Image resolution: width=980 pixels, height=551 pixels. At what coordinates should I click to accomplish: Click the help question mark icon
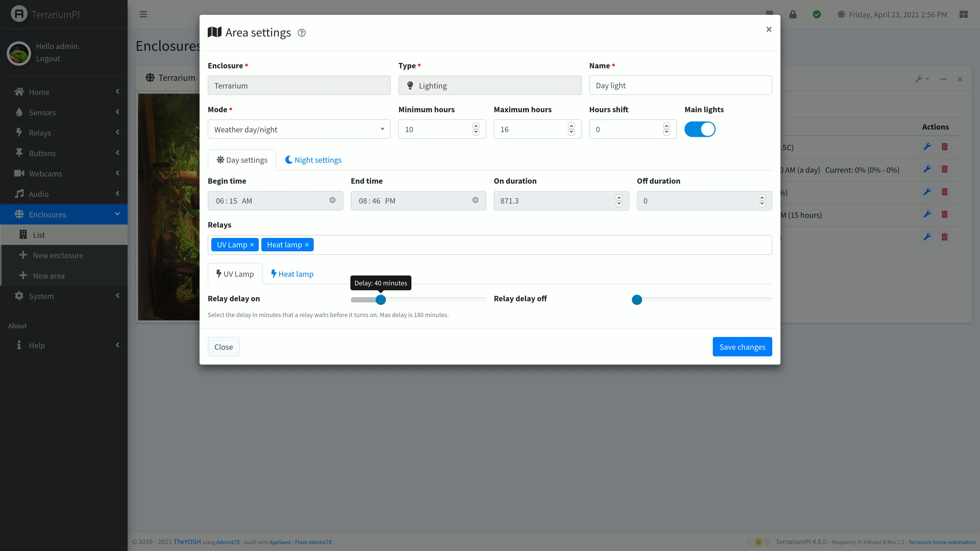coord(301,33)
